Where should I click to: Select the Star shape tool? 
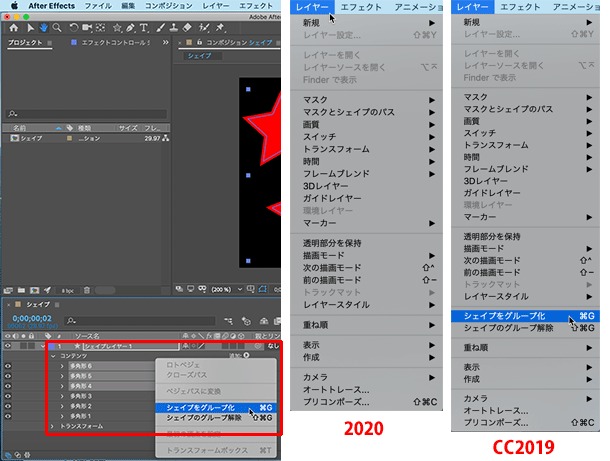(x=117, y=28)
